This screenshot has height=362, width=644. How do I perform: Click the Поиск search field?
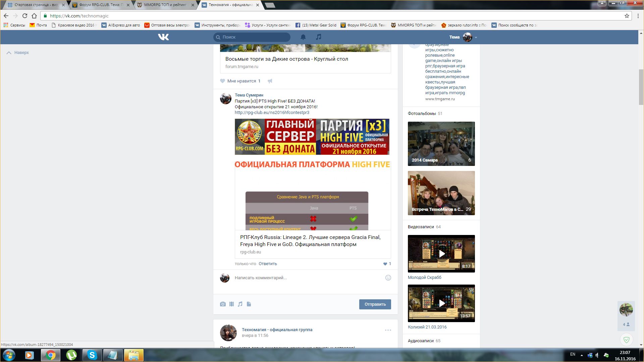pyautogui.click(x=252, y=37)
